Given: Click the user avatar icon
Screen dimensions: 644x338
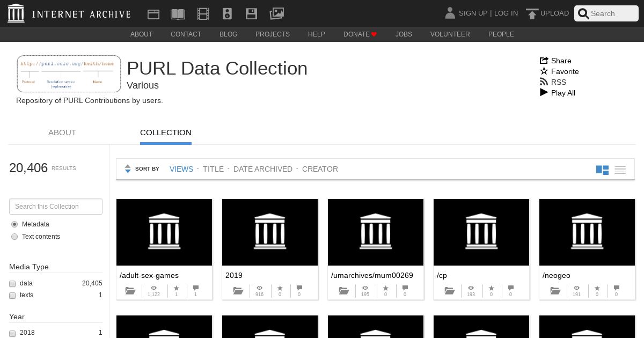Looking at the screenshot, I should click(450, 13).
